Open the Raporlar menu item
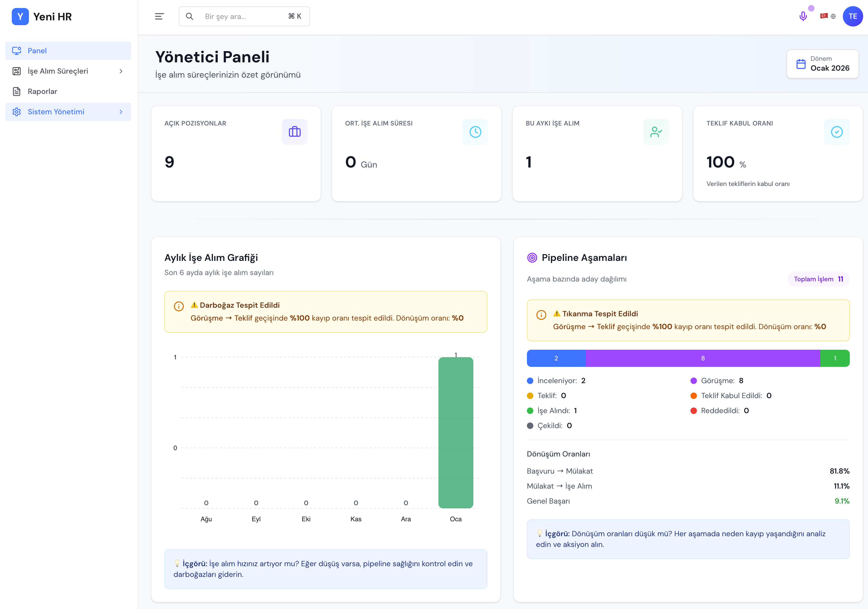868x609 pixels. [x=68, y=92]
